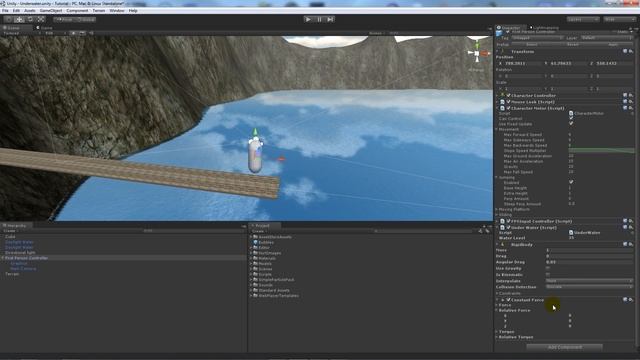The height and width of the screenshot is (360, 640).
Task: Open the Tag dropdown in the Inspector
Action: coord(537,38)
